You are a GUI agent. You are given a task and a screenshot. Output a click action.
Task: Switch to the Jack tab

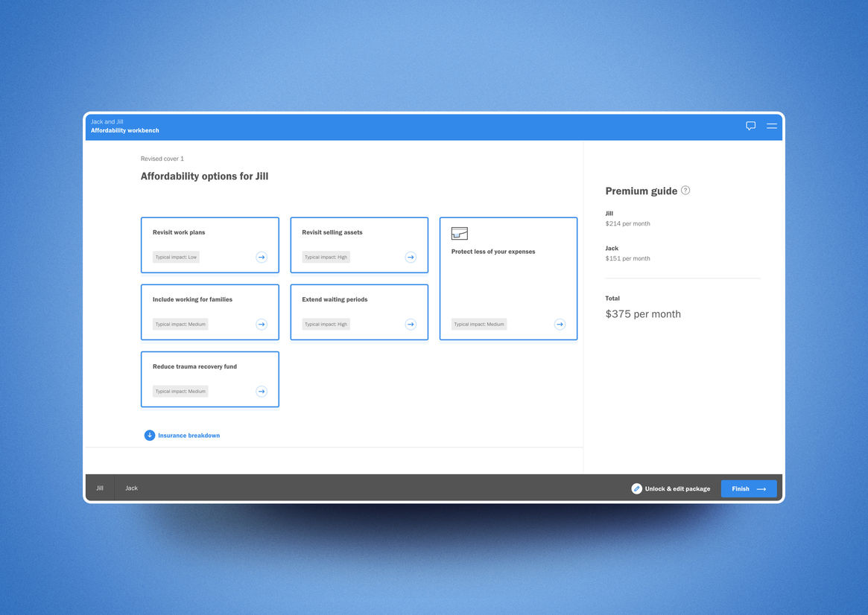(131, 488)
